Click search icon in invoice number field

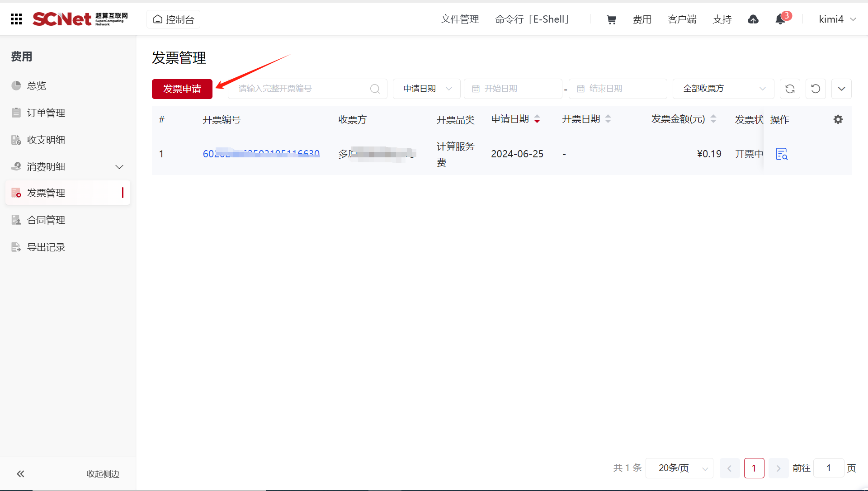tap(375, 89)
